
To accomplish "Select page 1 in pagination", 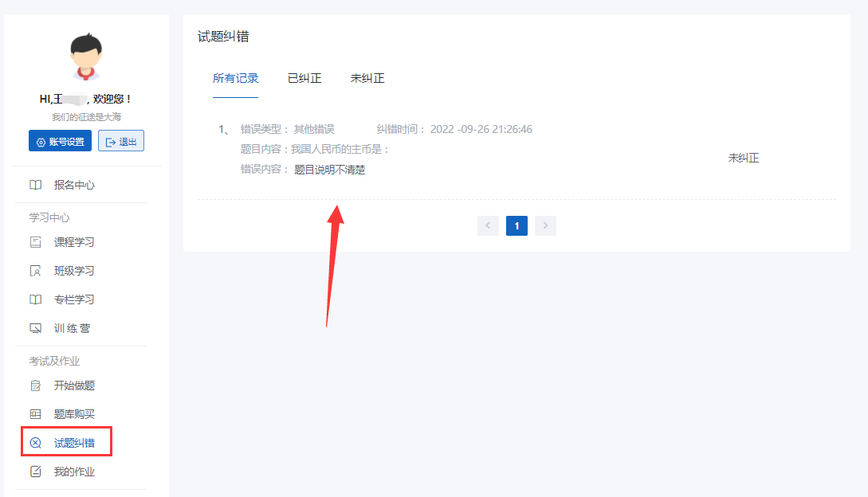I will pos(516,225).
